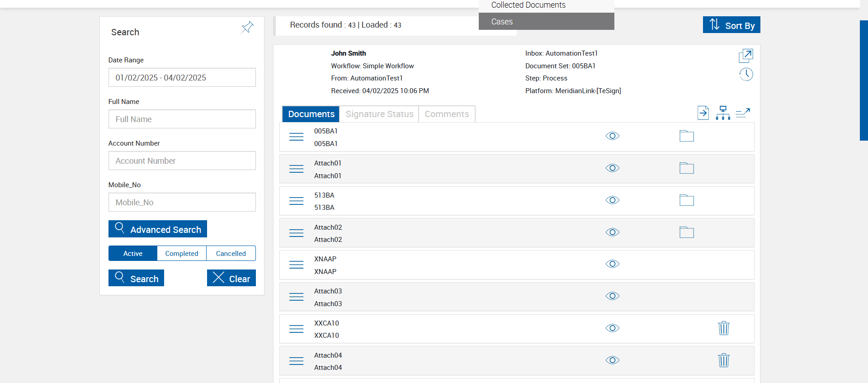Click the Account Number input field
The width and height of the screenshot is (868, 383).
pyautogui.click(x=182, y=161)
